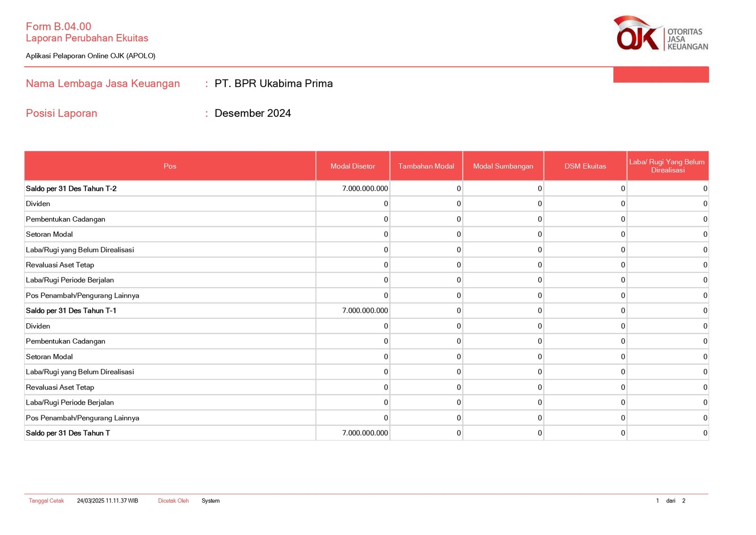
Task: Select the Modal Disetor column header
Action: coord(352,166)
